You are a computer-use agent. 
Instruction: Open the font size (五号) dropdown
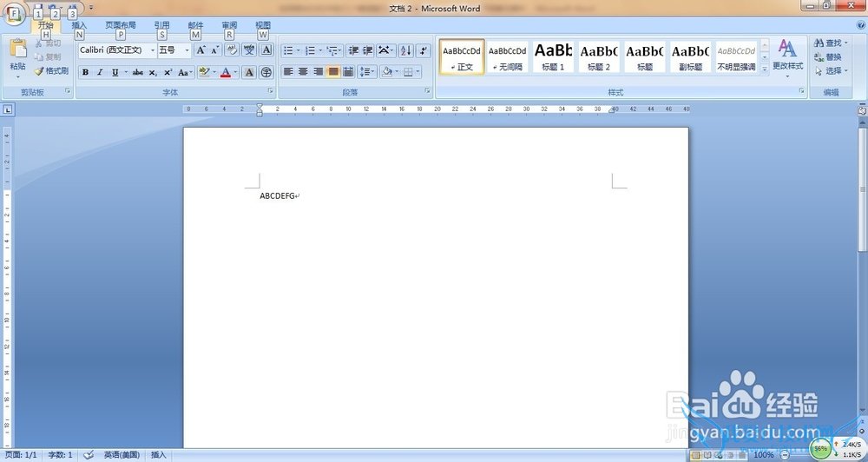click(187, 50)
